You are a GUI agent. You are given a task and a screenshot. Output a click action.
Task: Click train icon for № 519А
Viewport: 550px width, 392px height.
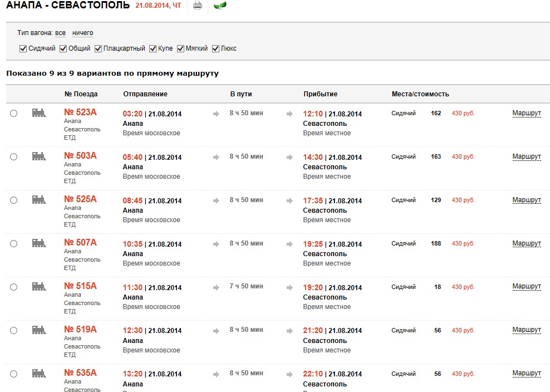(39, 330)
